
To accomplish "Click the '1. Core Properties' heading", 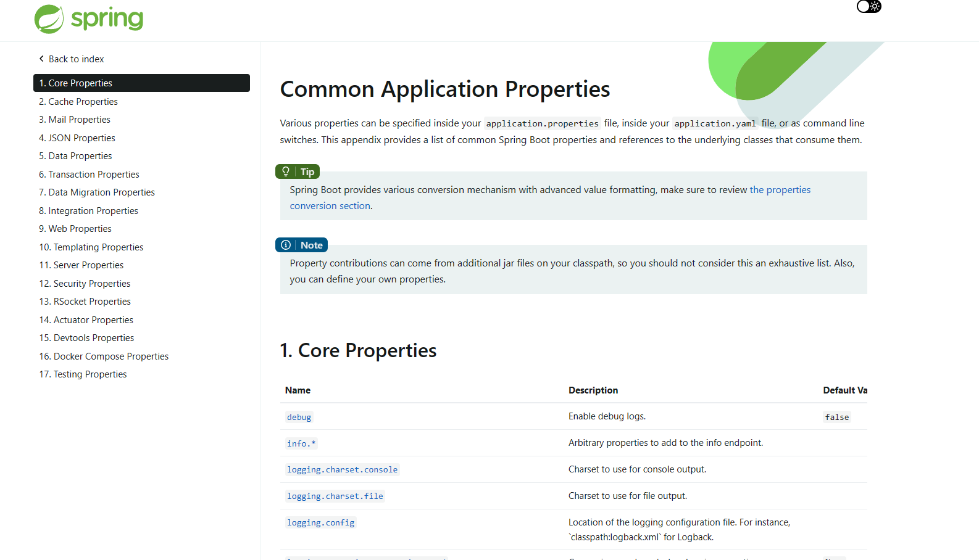I will pos(358,350).
